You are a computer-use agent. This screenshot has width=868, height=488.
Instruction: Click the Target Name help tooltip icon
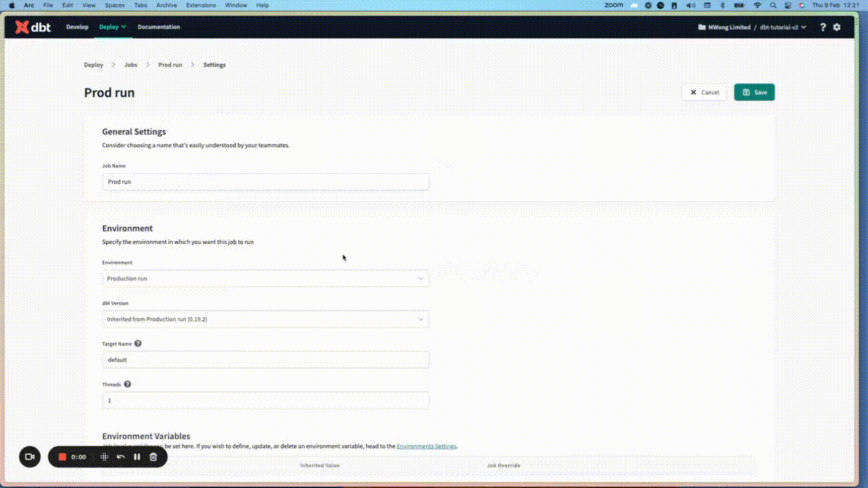[x=138, y=343]
